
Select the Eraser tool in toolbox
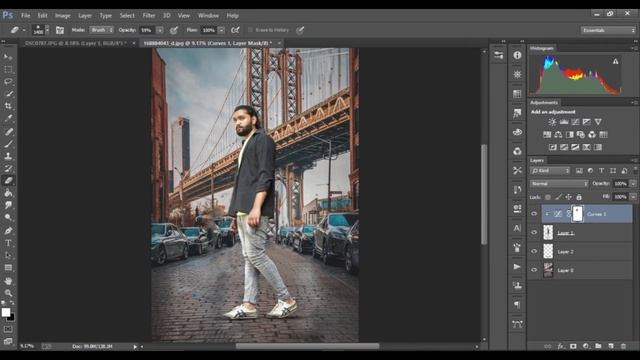click(8, 180)
